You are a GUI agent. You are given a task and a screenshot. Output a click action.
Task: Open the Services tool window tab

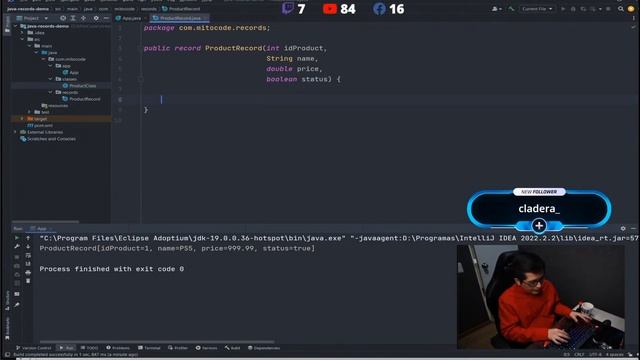point(206,348)
